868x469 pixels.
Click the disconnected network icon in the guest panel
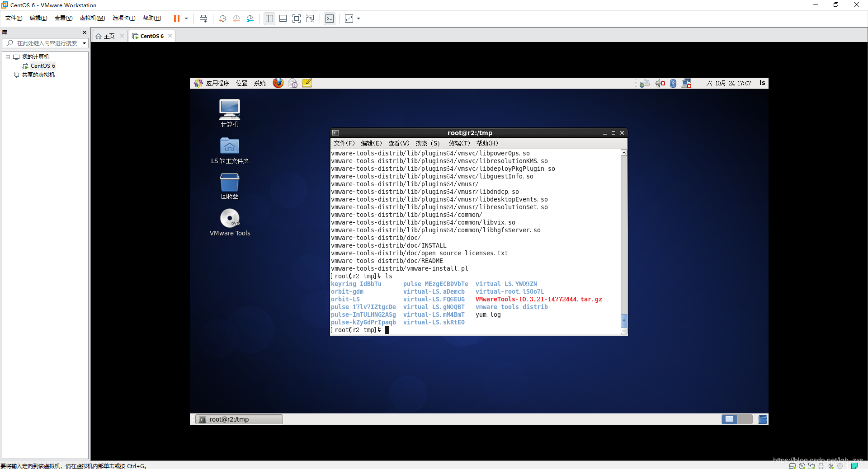click(x=686, y=83)
